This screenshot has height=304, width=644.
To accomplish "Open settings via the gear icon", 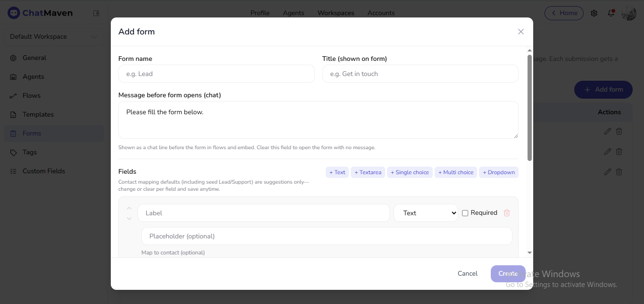I will pyautogui.click(x=594, y=13).
